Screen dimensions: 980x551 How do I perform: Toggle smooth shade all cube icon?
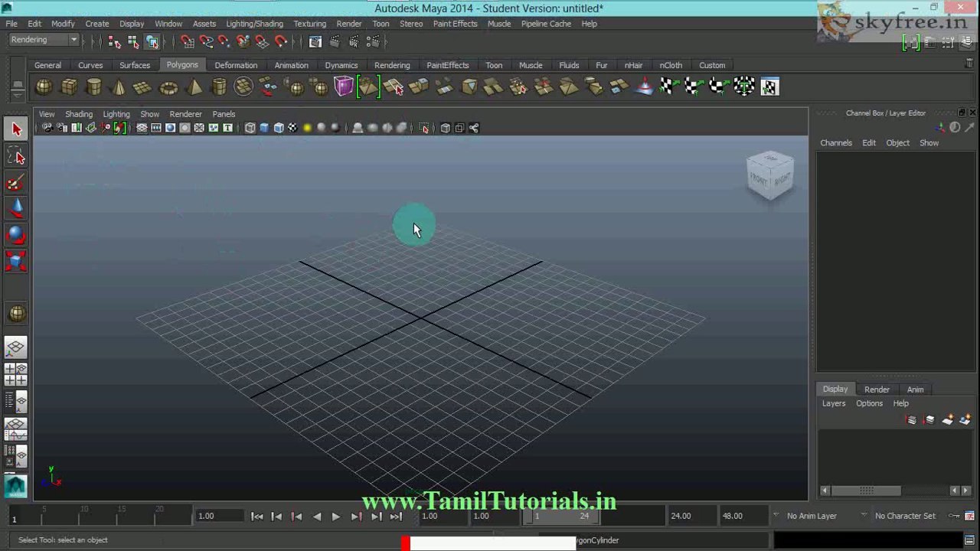click(264, 128)
